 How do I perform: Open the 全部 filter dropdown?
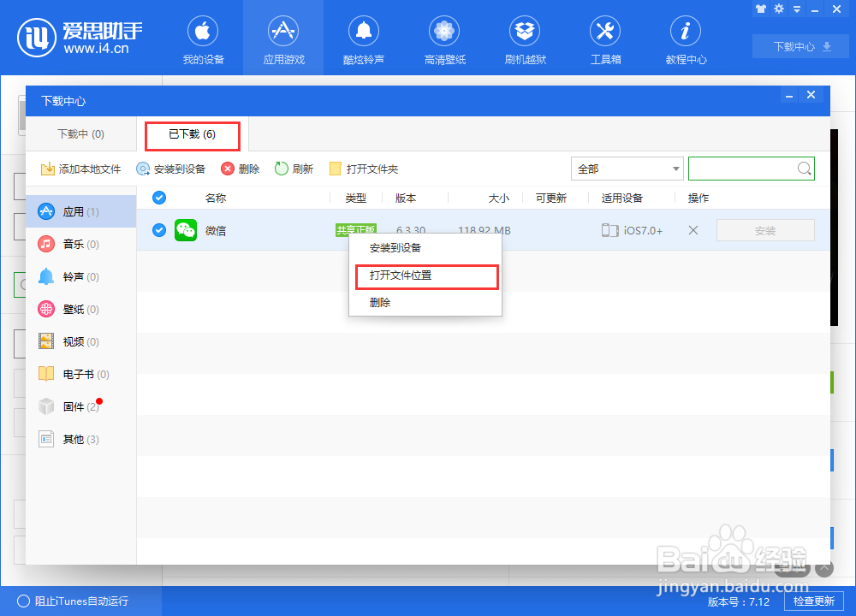coord(627,169)
